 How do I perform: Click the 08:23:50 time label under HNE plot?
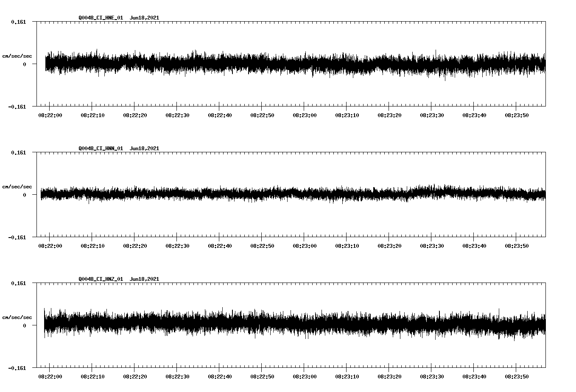517,115
